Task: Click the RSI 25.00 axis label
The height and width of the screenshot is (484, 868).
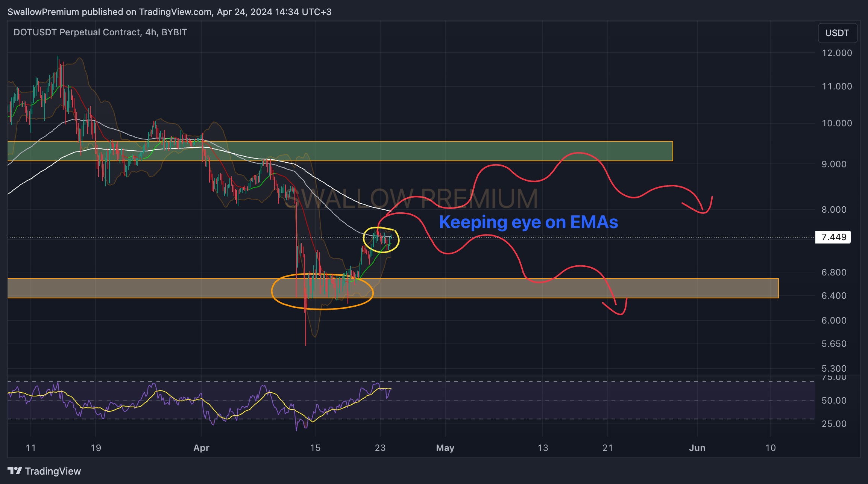Action: point(834,424)
